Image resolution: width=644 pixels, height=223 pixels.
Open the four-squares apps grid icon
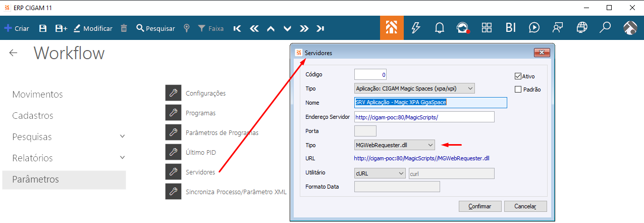click(487, 28)
